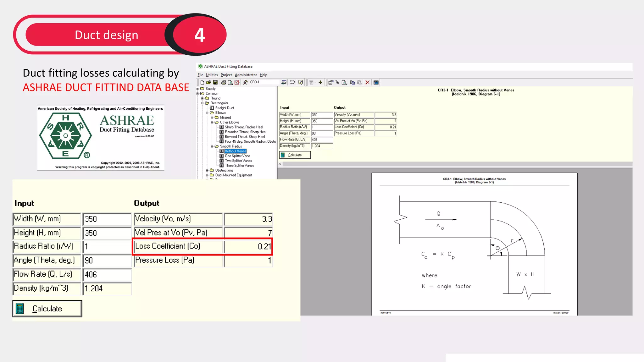Click the small Calculate button
The image size is (644, 362).
(295, 155)
